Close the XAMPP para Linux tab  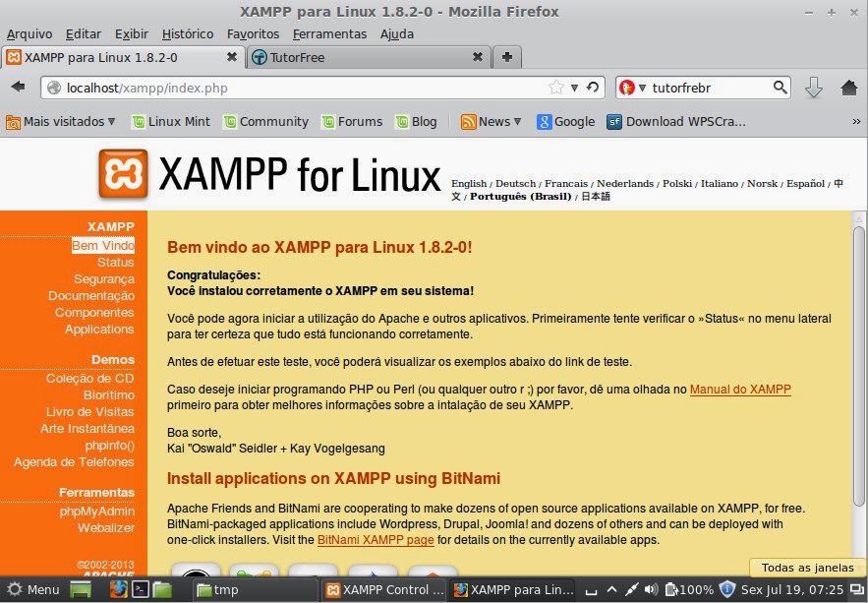[x=232, y=57]
